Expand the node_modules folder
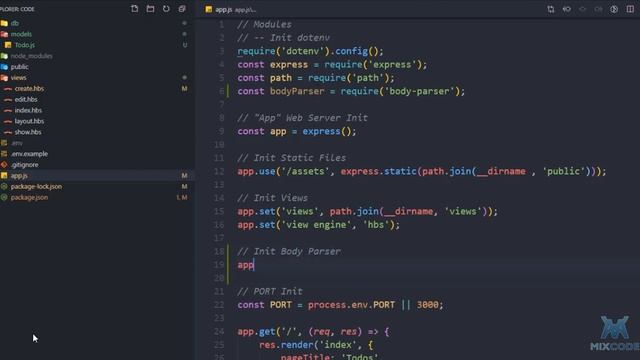 31,56
